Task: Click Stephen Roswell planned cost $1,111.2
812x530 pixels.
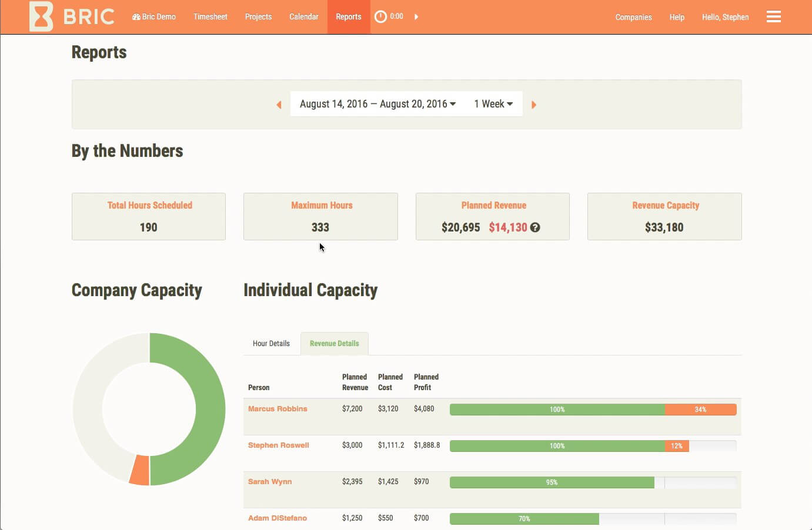Action: coord(391,445)
